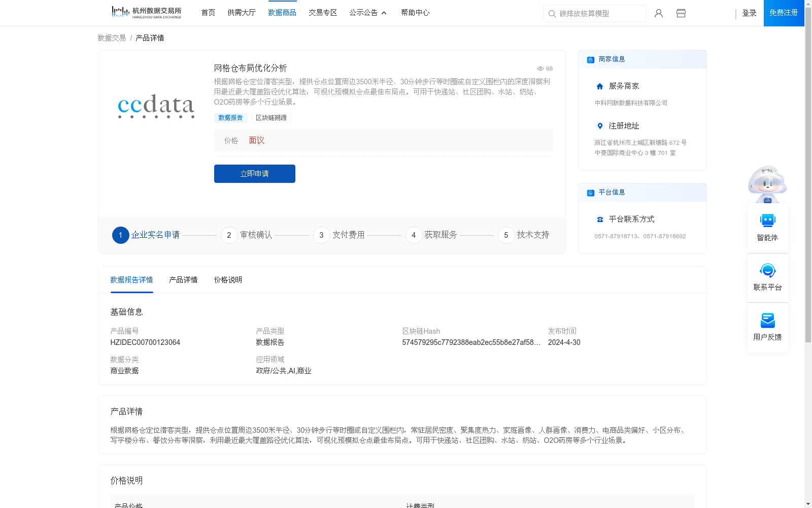The image size is (812, 508).
Task: Click the scrollbar down arrow
Action: click(808, 504)
